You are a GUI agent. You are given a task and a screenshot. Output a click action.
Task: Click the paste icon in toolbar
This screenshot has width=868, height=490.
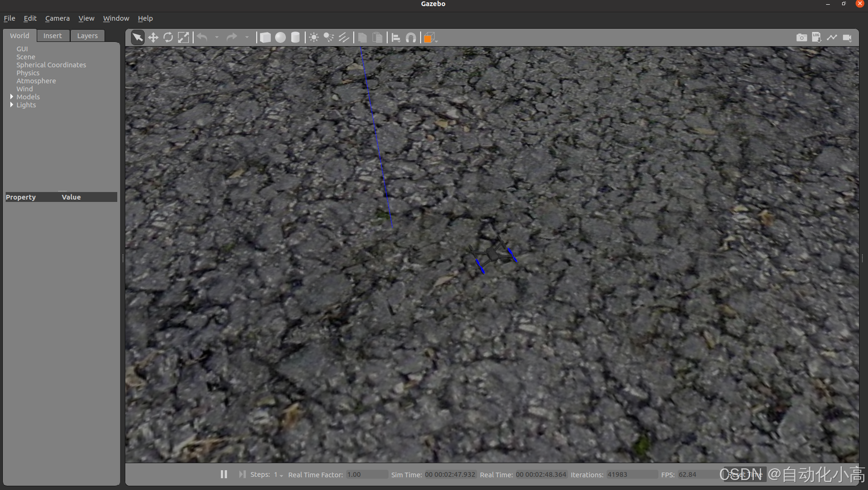377,38
